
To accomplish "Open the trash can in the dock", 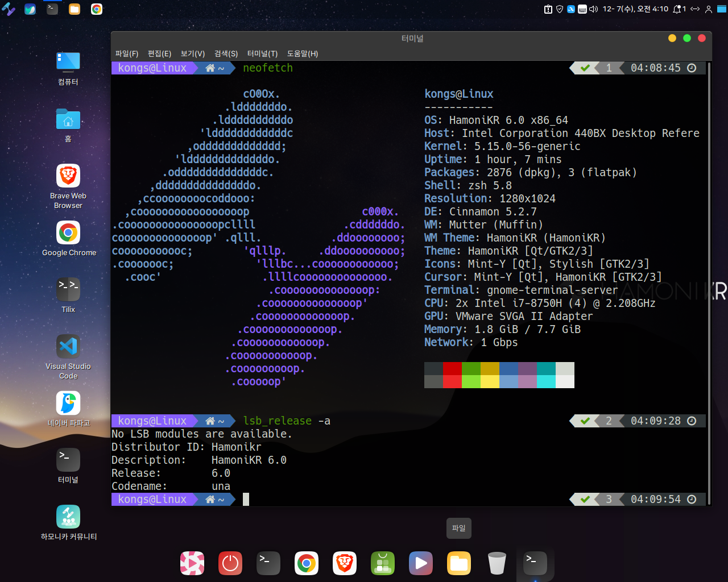I will click(497, 563).
